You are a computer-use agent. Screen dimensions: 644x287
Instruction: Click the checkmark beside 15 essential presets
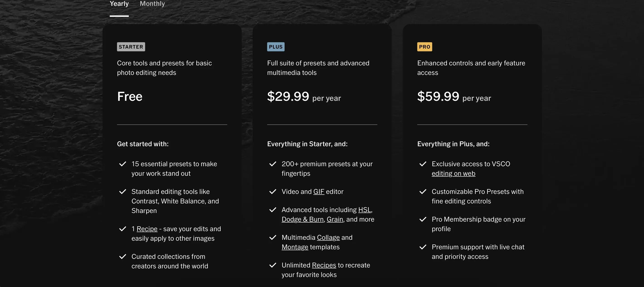point(123,164)
